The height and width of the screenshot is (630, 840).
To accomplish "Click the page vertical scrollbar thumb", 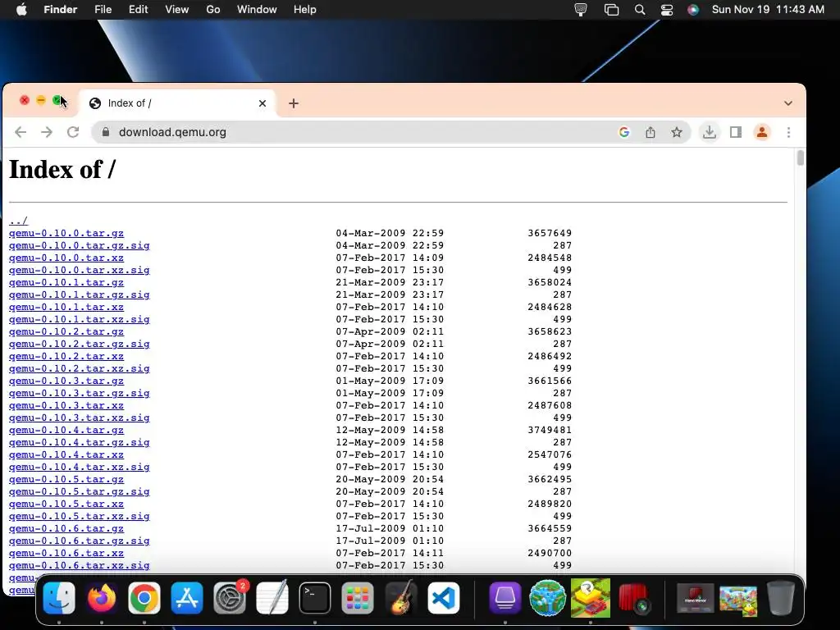I will coord(801,158).
